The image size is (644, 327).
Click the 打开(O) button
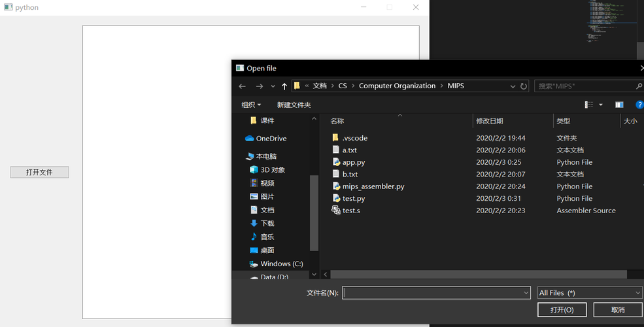[562, 310]
